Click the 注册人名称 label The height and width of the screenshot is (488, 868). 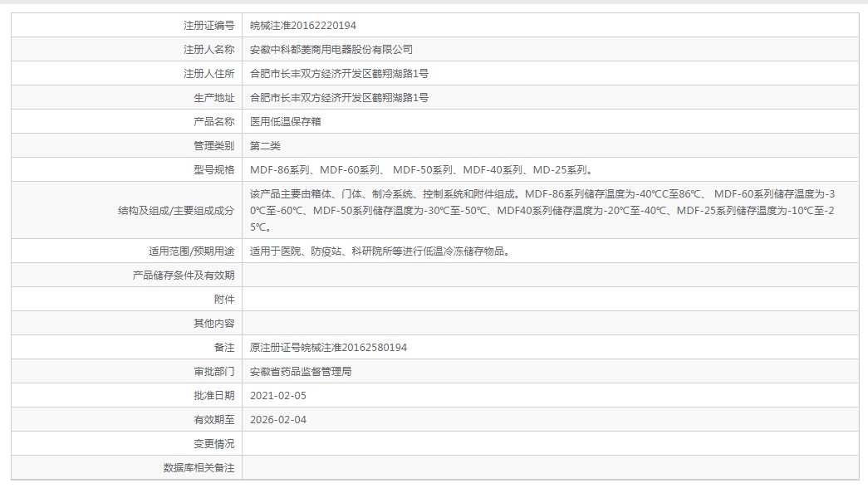point(208,50)
